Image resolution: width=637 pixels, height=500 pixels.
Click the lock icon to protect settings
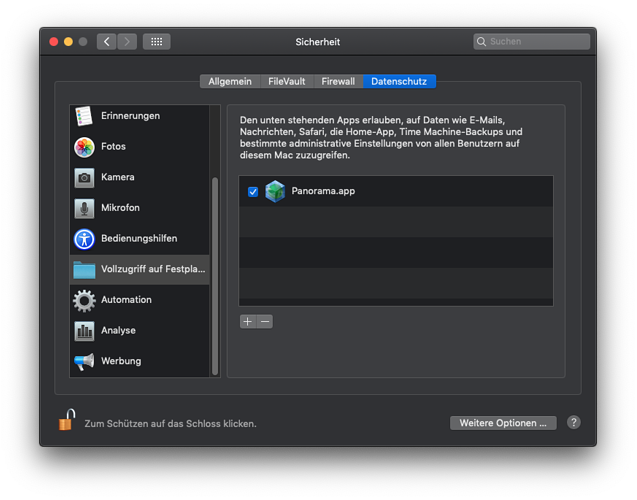point(67,420)
